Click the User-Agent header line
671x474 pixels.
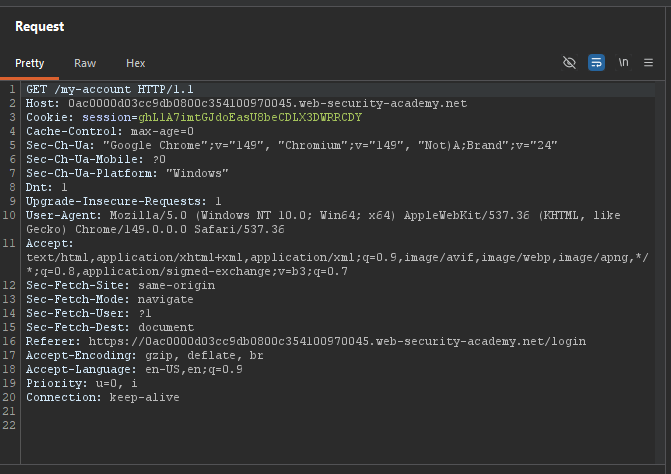[x=323, y=215]
